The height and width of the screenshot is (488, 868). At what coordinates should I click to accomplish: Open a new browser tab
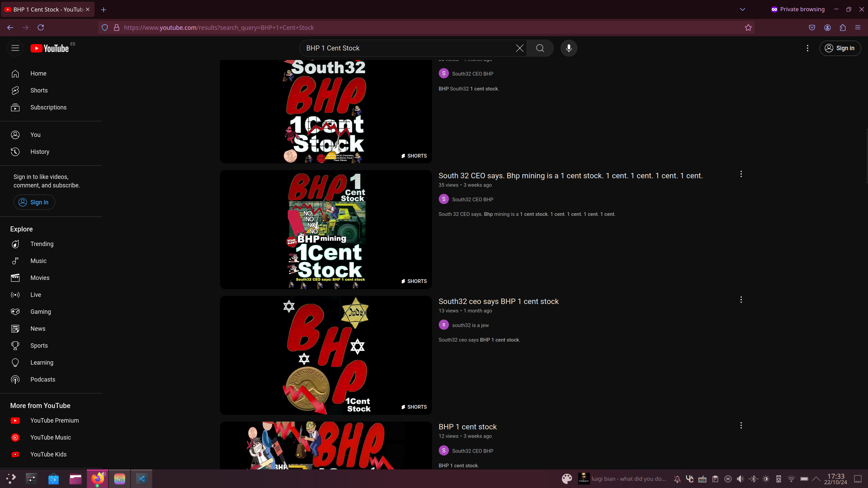pyautogui.click(x=104, y=10)
